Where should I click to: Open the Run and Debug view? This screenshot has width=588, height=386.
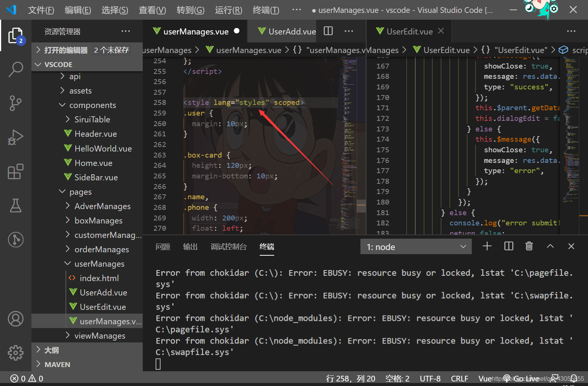tap(16, 138)
